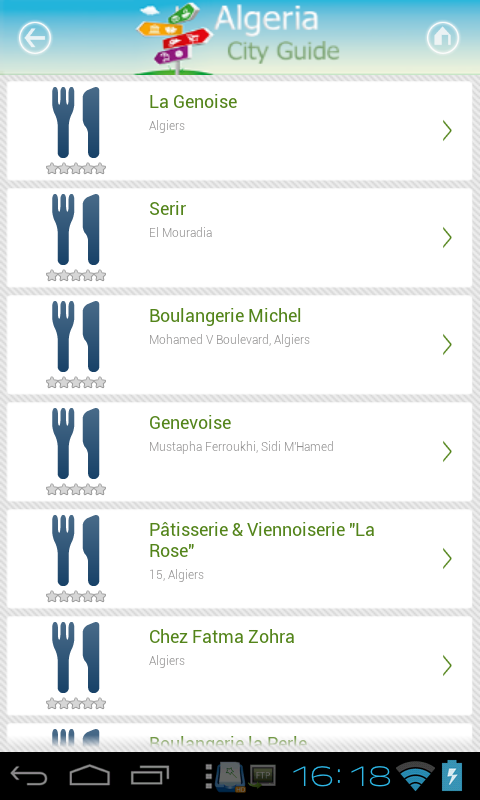The height and width of the screenshot is (800, 480).
Task: Open the Boulangerie Michel title
Action: tap(225, 316)
